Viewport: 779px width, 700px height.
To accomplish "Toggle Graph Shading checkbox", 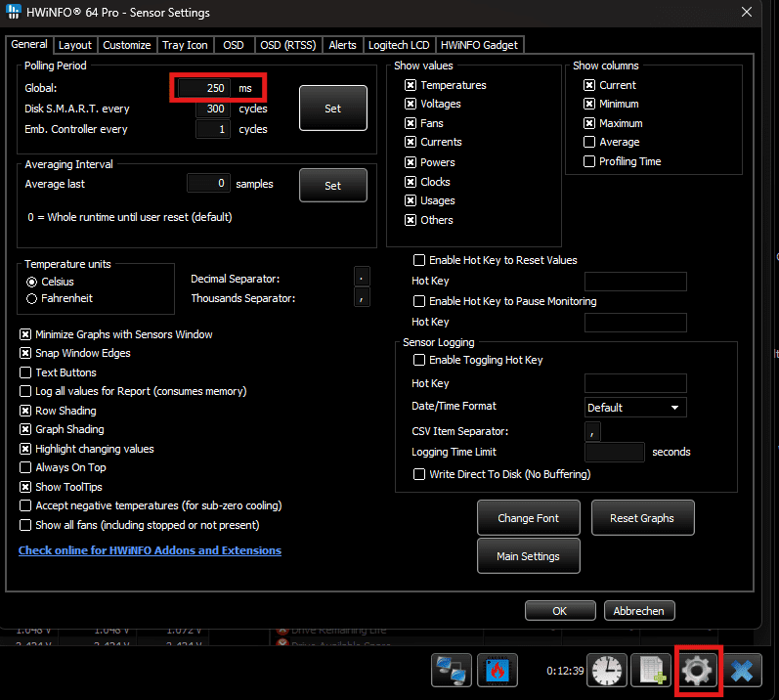I will (x=25, y=429).
